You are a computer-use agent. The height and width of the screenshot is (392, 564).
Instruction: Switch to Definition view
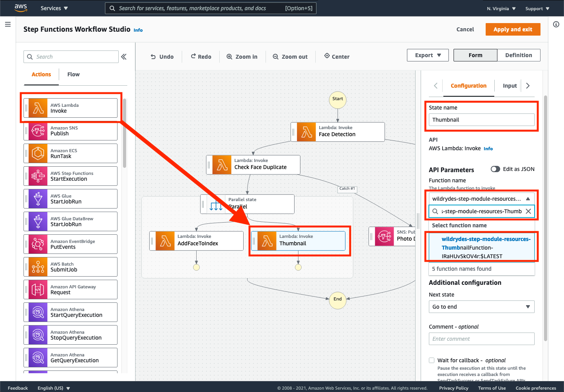(x=519, y=55)
